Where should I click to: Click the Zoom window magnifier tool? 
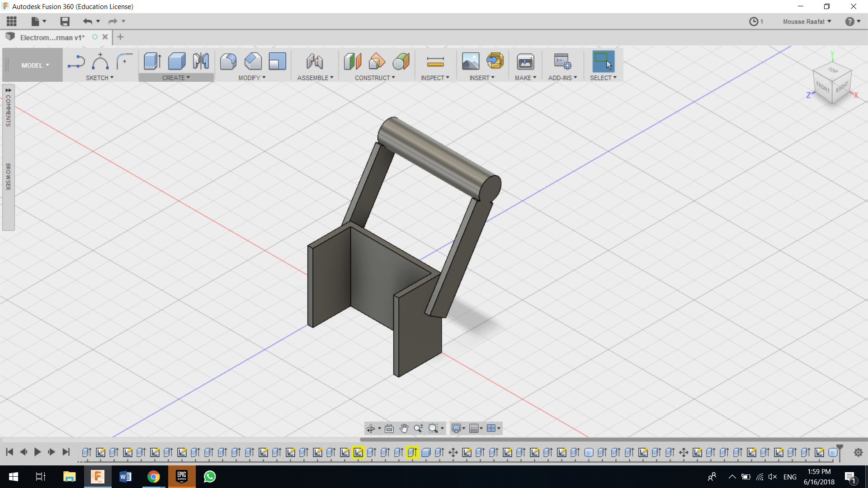tap(433, 428)
